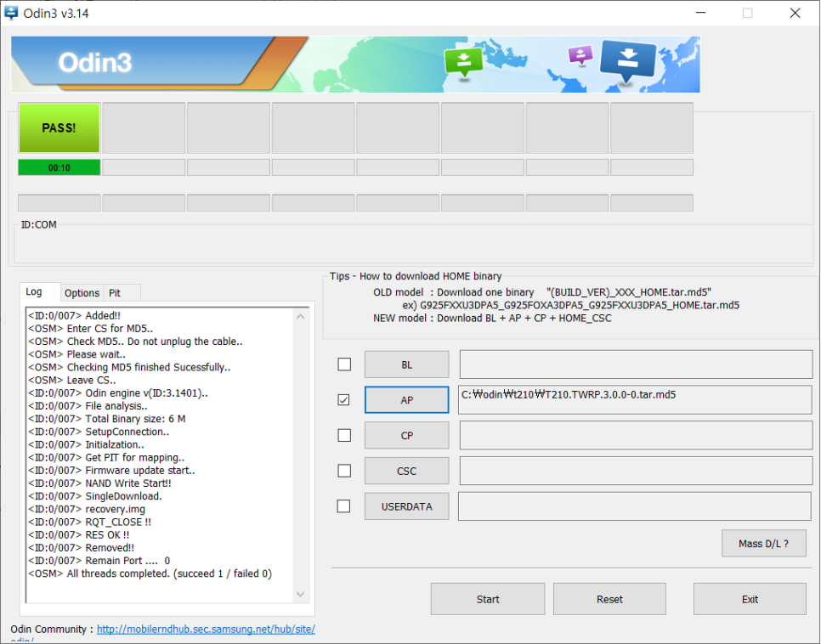Switch to the Pit tab
Screen dimensions: 821x644
122,293
